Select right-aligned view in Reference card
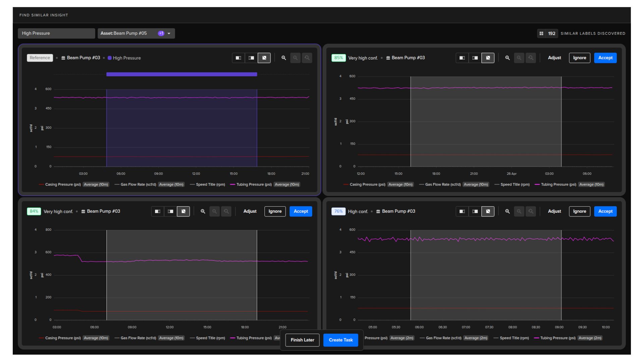Image resolution: width=644 pixels, height=362 pixels. coord(251,58)
